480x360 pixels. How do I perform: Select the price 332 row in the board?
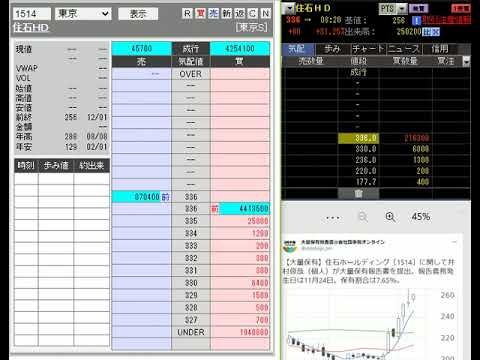(x=191, y=258)
